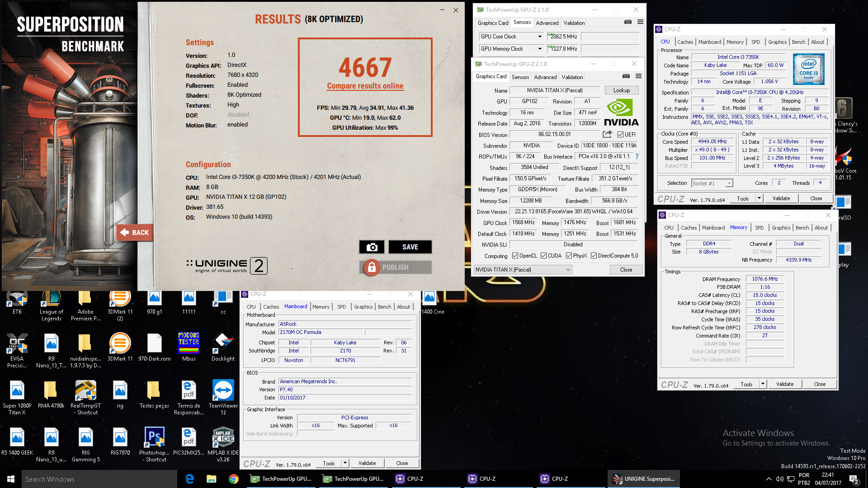Toggle the DirectCompute 5.0 checkbox
The width and height of the screenshot is (868, 488).
tap(594, 256)
